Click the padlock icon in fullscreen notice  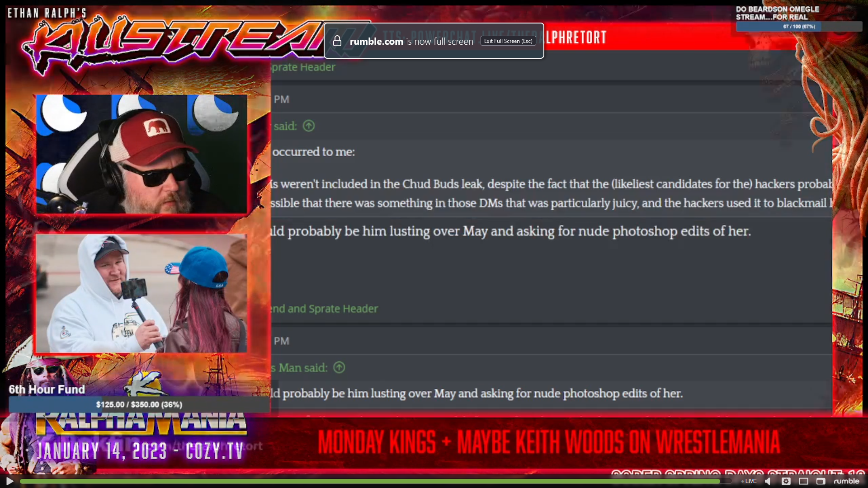point(337,41)
